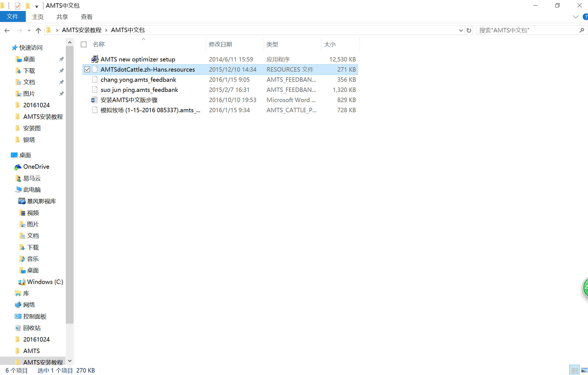
Task: Open the AMTS new optimizer setup application icon
Action: 95,59
